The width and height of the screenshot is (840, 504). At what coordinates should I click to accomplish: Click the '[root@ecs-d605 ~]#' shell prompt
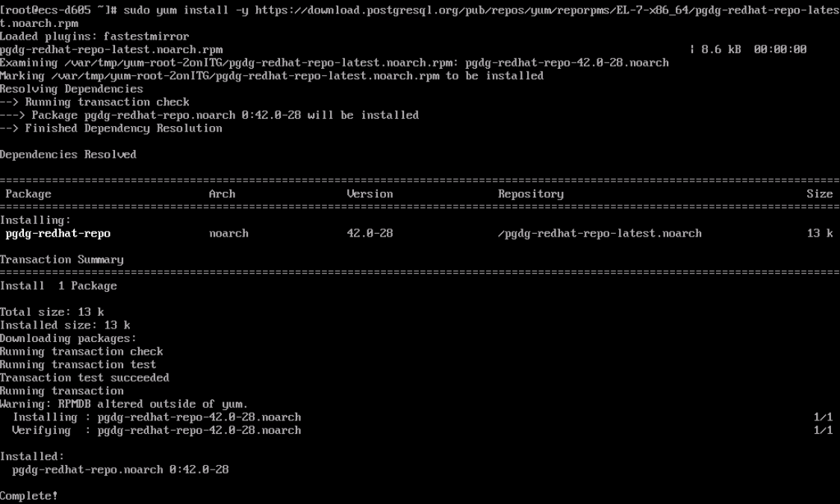[x=59, y=10]
